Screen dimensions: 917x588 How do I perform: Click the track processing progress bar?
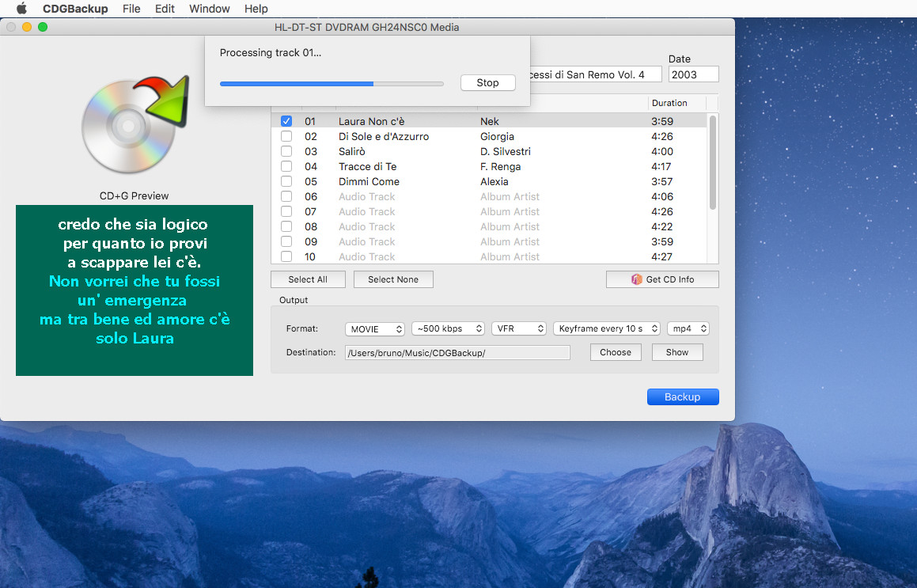(x=332, y=84)
